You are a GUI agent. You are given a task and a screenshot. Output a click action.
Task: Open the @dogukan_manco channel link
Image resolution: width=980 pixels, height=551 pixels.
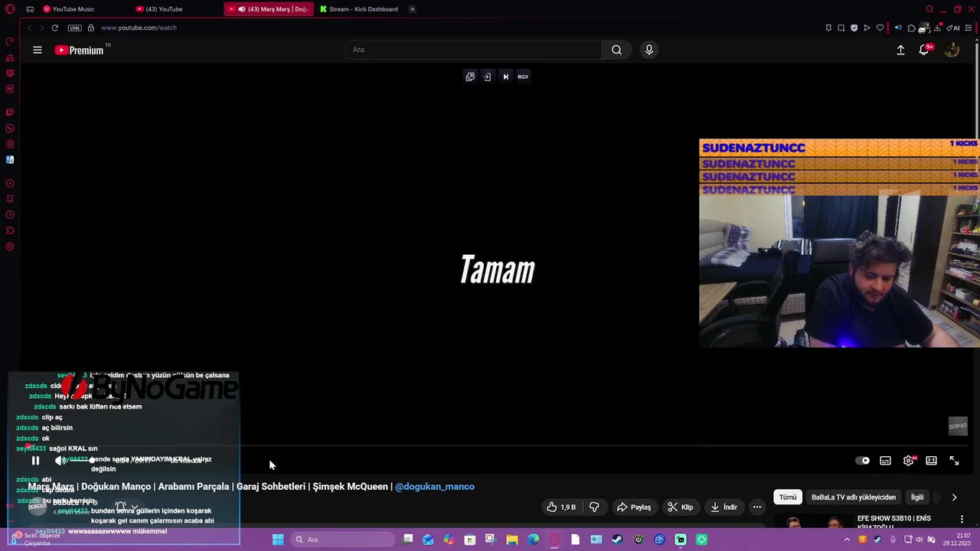point(434,487)
